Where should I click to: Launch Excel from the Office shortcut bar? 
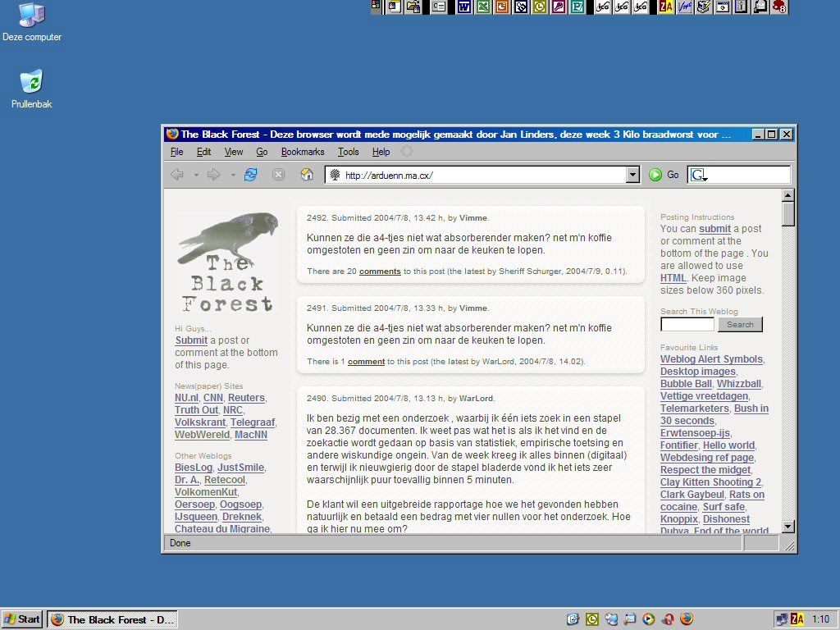pos(482,7)
